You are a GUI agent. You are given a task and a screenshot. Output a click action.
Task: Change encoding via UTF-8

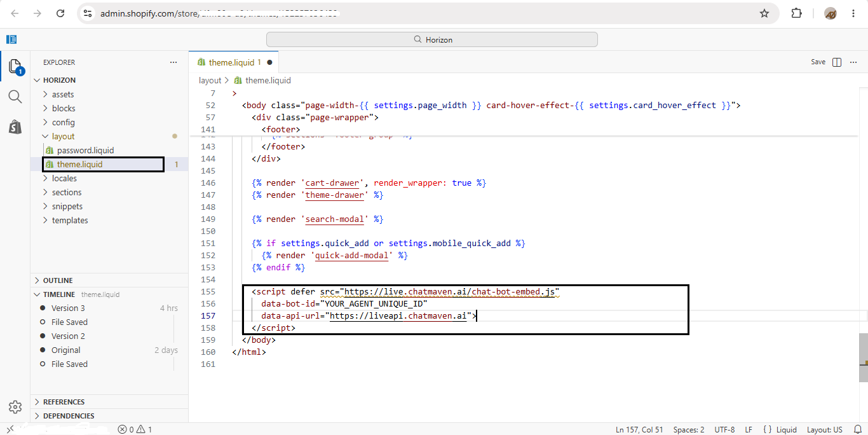tap(724, 429)
